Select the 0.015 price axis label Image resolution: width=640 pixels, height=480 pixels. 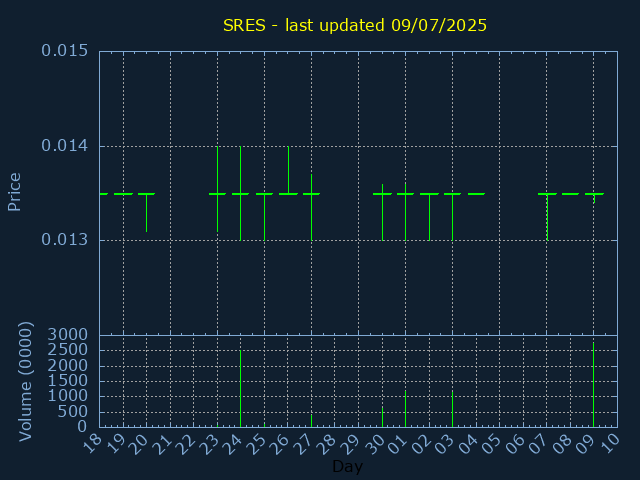(x=64, y=51)
